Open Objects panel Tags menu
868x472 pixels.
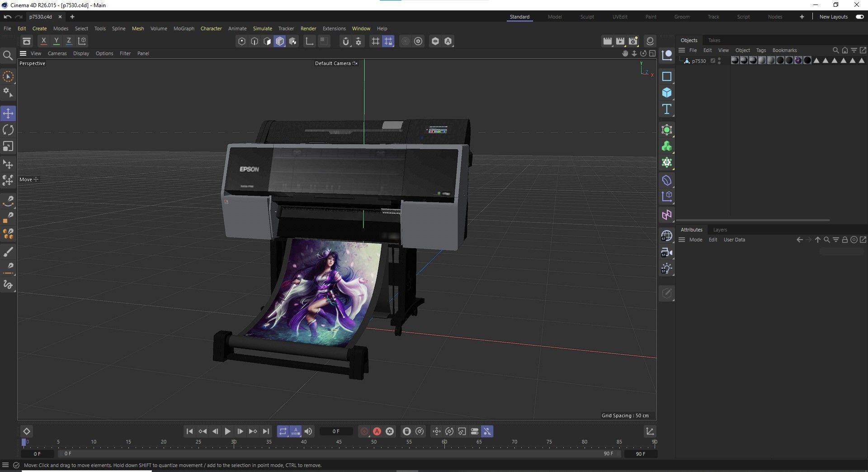(761, 50)
